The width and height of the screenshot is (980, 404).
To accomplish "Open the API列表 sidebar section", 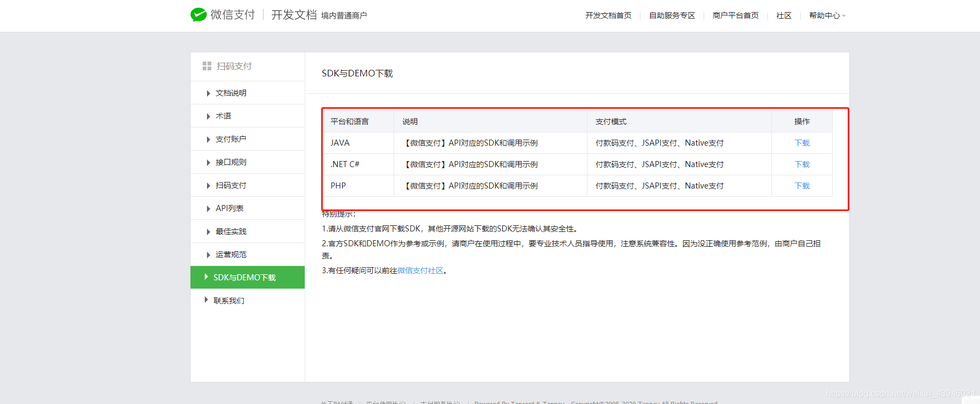I will (x=248, y=208).
